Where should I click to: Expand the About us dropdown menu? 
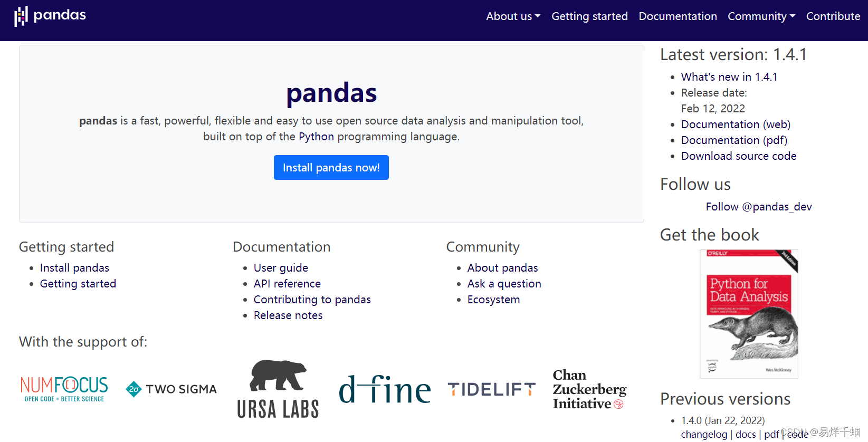(x=513, y=16)
